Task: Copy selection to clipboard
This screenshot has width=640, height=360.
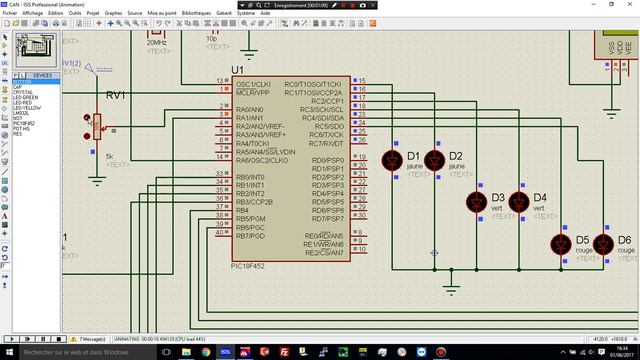Action: (188, 24)
